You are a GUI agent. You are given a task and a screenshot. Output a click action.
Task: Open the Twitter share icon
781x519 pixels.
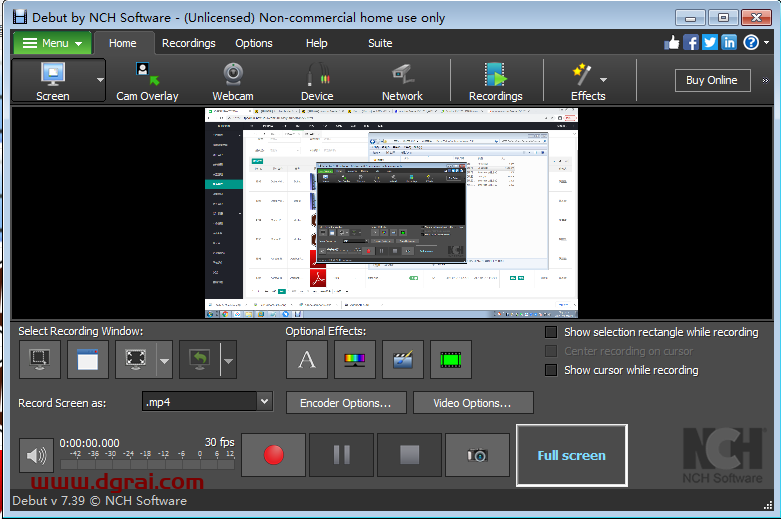pyautogui.click(x=710, y=43)
